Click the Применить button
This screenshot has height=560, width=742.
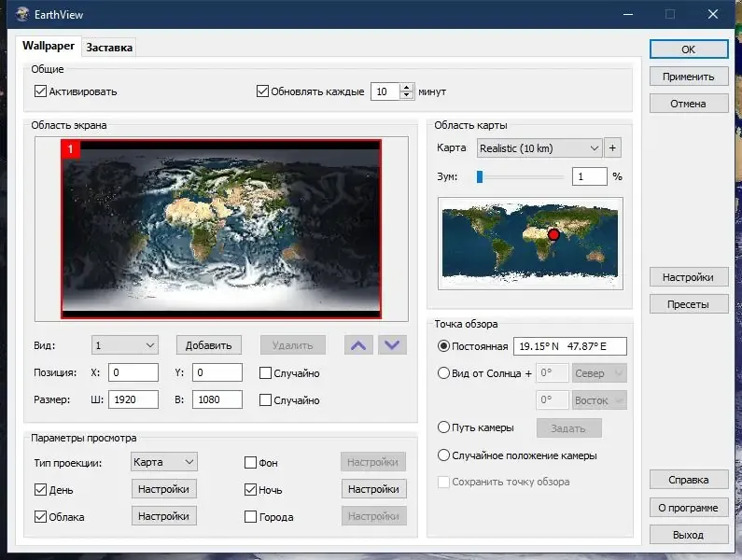coord(689,77)
